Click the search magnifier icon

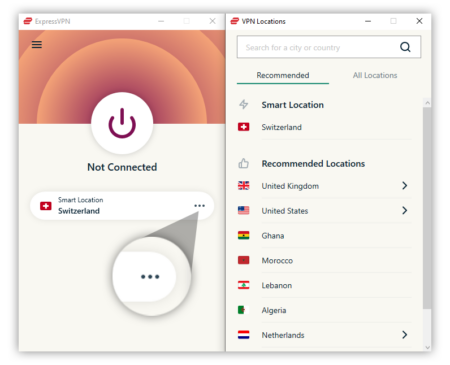click(405, 47)
